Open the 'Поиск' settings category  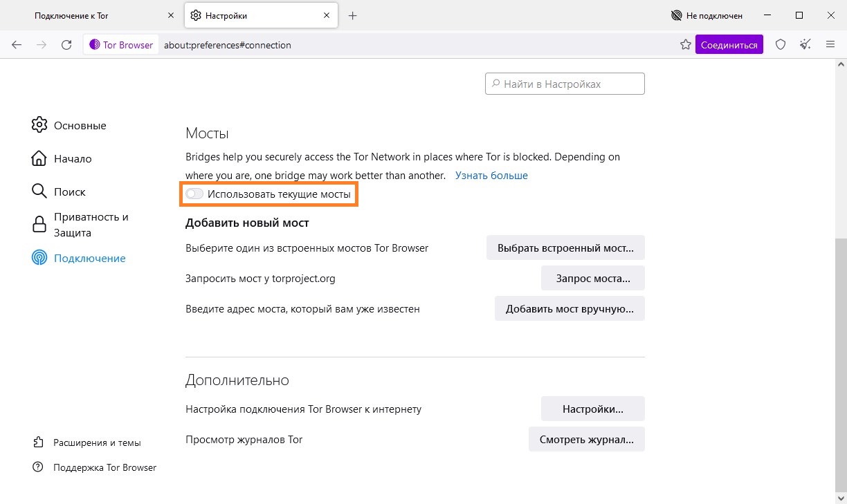click(x=59, y=192)
